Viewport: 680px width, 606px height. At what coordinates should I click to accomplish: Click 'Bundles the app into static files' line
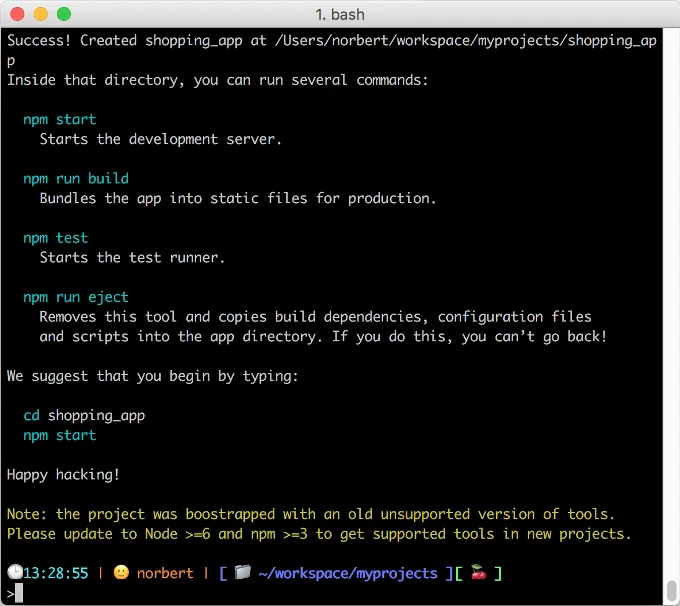pos(238,199)
